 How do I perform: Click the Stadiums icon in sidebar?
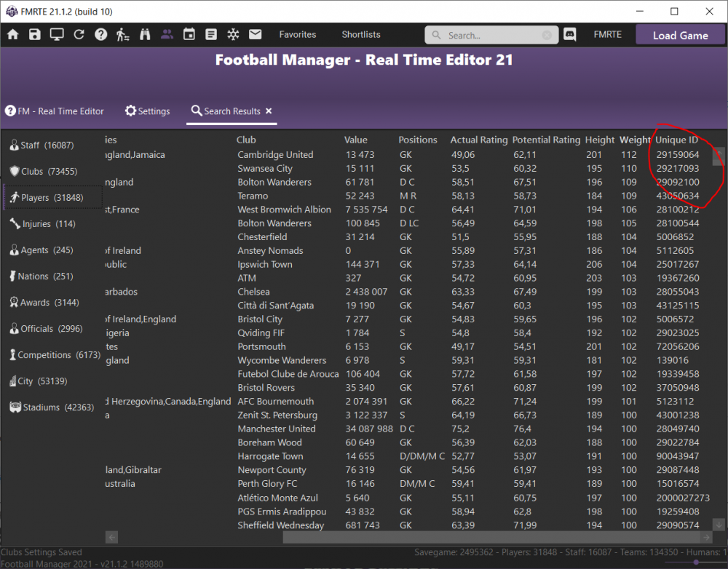[16, 407]
